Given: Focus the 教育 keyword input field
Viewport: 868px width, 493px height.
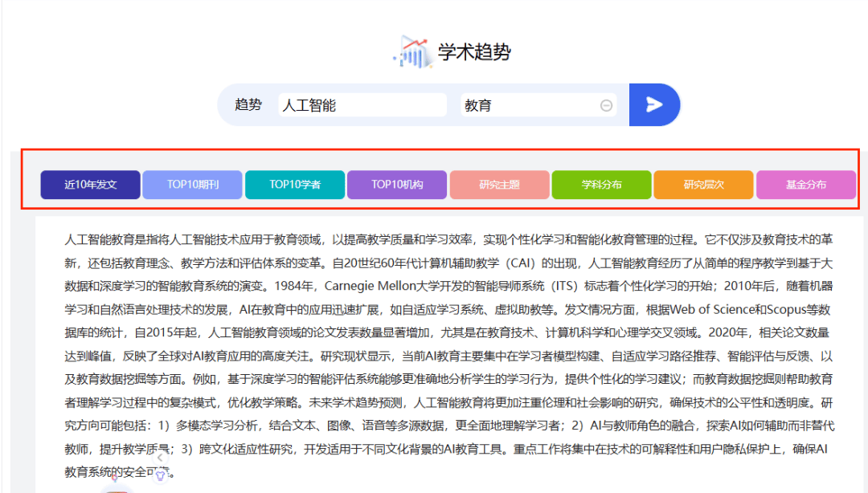Looking at the screenshot, I should [x=526, y=105].
